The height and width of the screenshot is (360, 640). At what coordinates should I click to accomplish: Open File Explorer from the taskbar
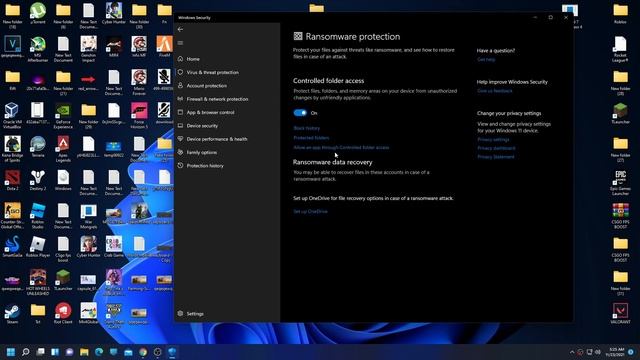pos(84,352)
